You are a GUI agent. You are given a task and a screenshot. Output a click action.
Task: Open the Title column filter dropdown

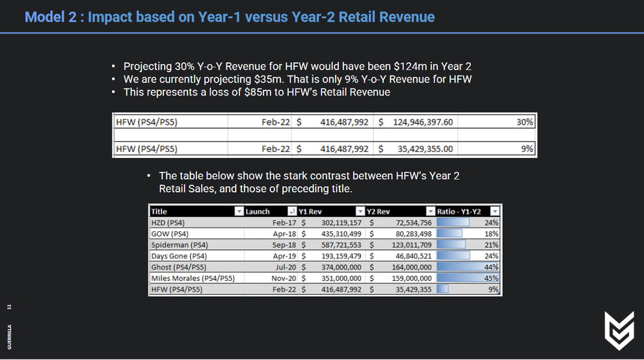239,211
